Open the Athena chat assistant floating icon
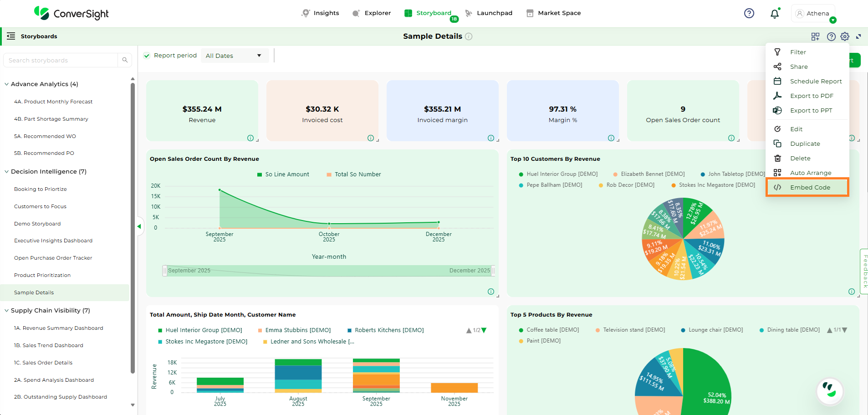 [830, 391]
